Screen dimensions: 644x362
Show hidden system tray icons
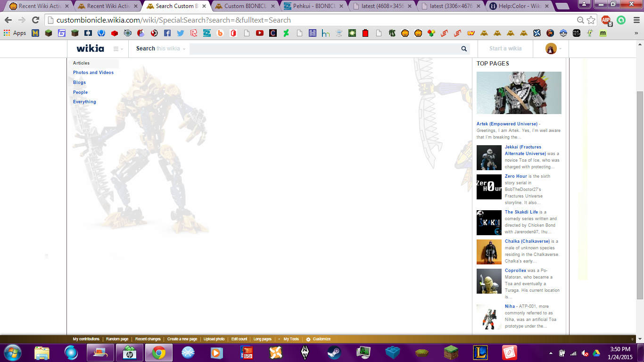click(x=551, y=353)
